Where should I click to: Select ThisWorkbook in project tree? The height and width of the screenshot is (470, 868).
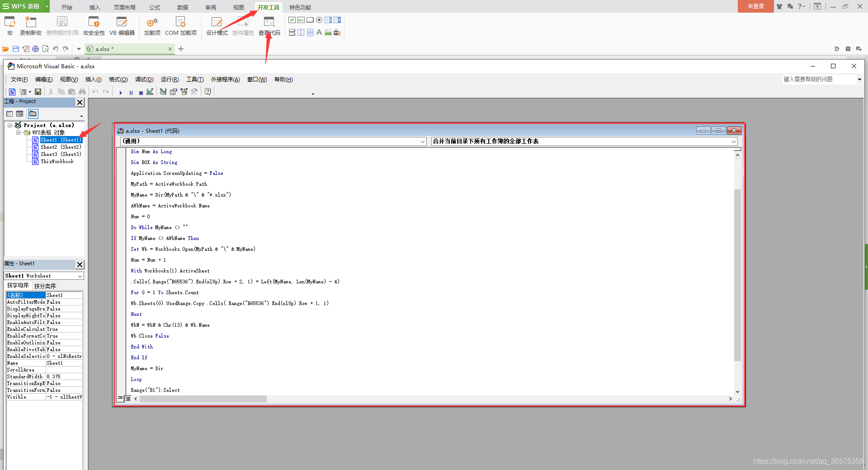point(57,161)
